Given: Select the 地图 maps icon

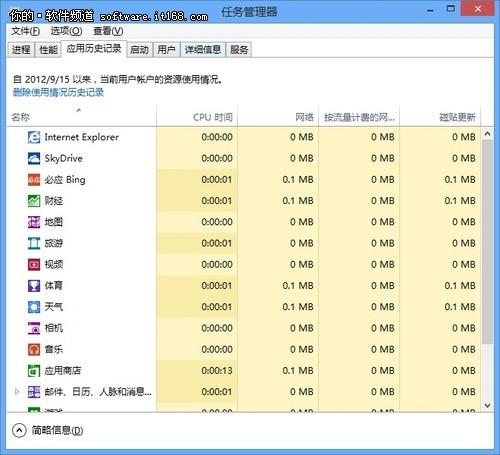Looking at the screenshot, I should point(34,222).
